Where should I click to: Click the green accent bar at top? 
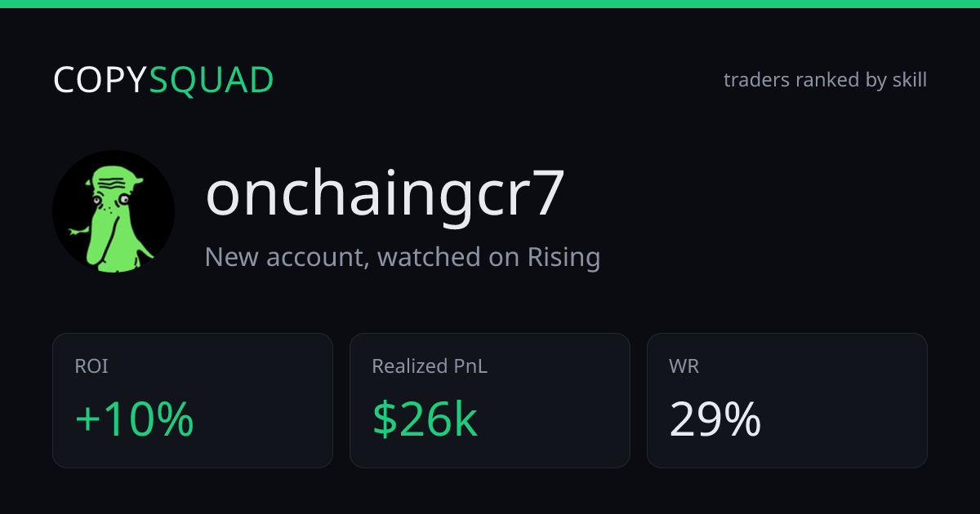[x=490, y=4]
